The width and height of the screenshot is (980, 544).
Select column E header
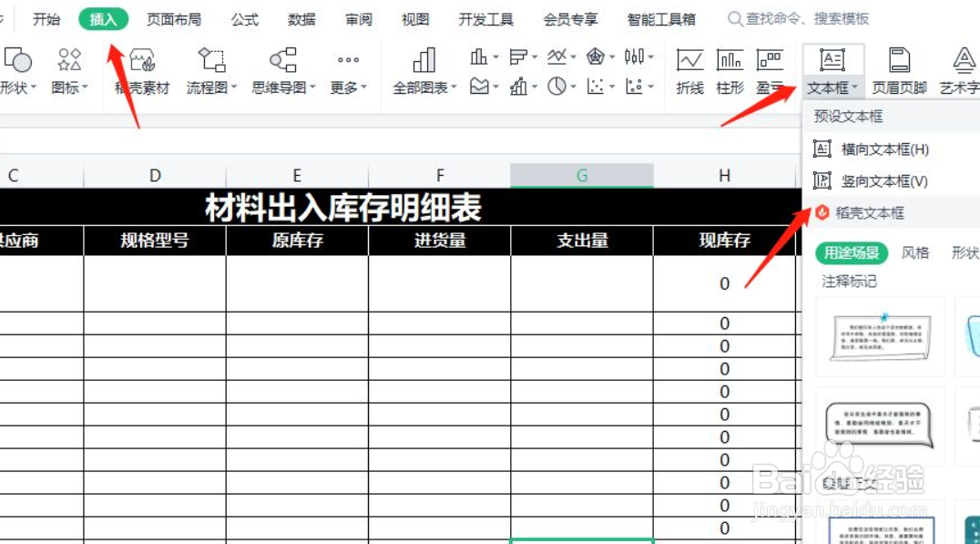tap(297, 176)
